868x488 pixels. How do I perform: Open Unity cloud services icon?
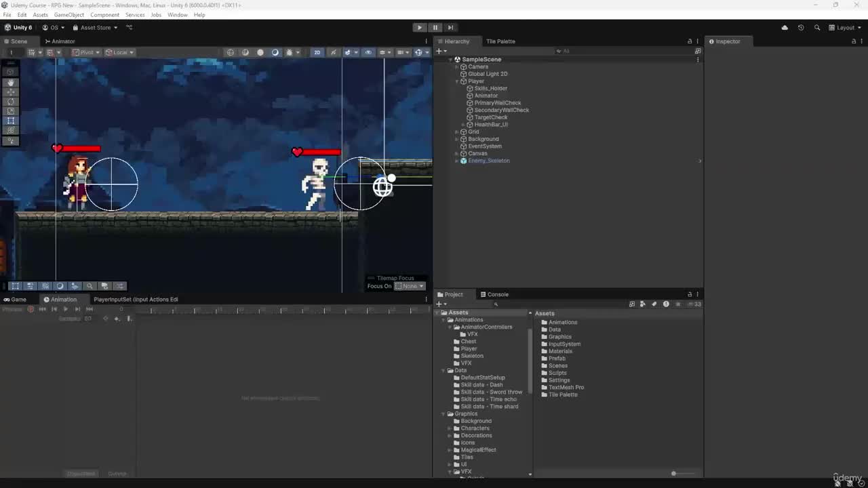point(785,28)
